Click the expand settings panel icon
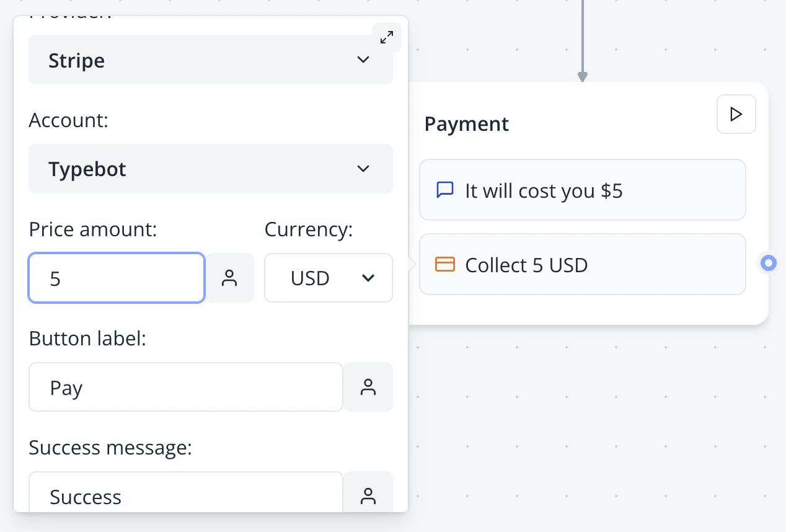The image size is (786, 532). [387, 37]
